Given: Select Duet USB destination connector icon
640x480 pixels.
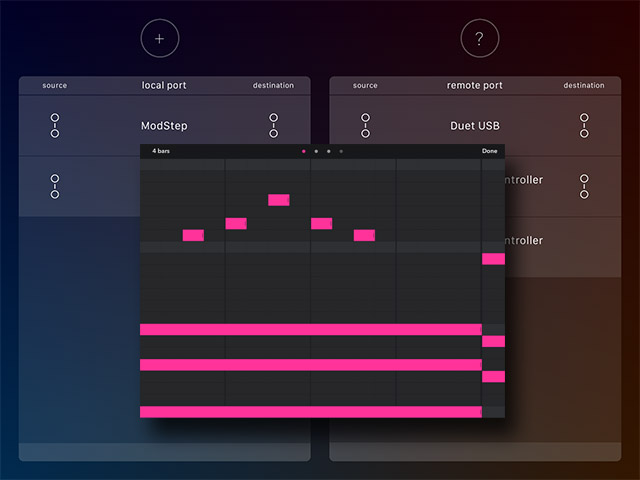Looking at the screenshot, I should (x=584, y=126).
